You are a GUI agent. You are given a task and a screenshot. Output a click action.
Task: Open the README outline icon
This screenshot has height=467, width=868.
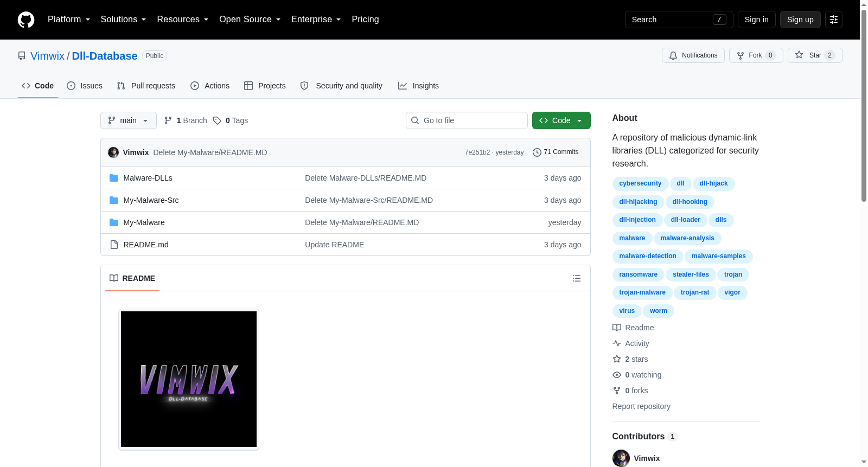point(577,278)
